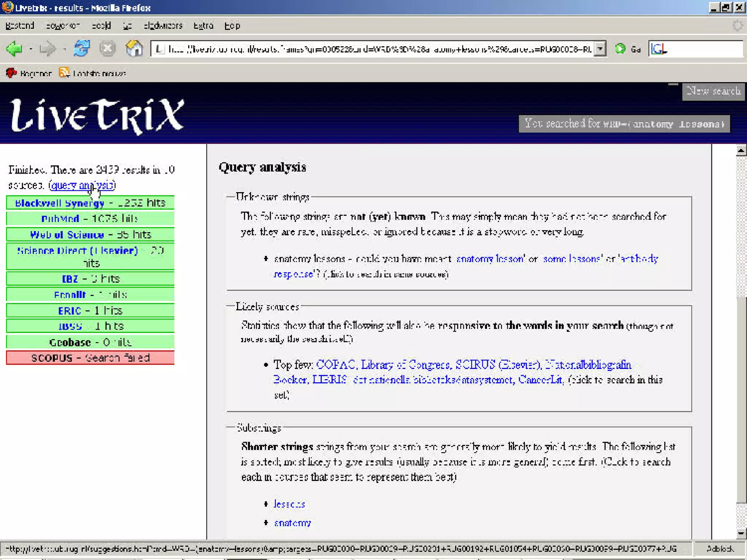Open the Help menu in menu bar
The image size is (747, 560).
(x=232, y=26)
